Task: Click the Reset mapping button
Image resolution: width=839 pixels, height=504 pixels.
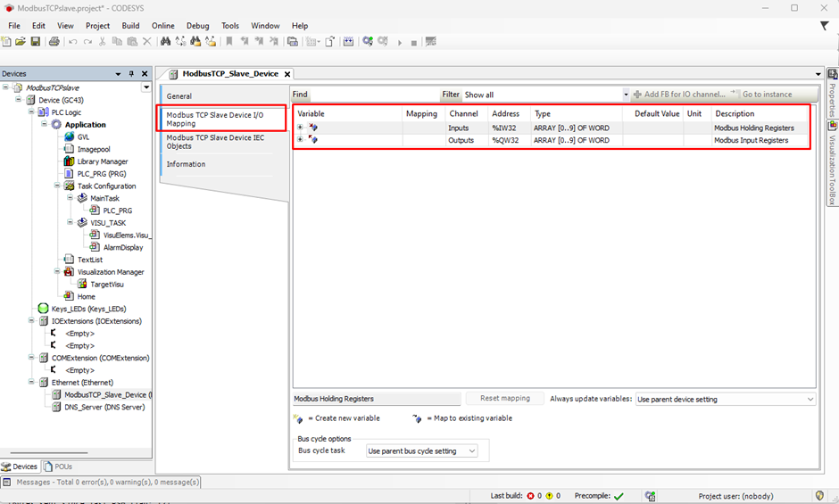Action: [504, 399]
